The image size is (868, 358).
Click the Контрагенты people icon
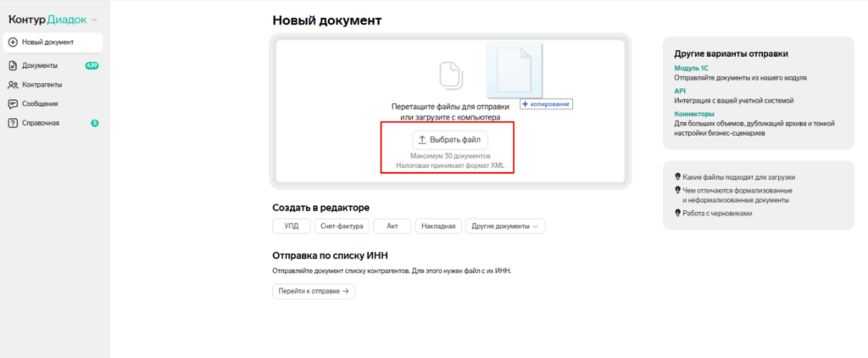[13, 85]
